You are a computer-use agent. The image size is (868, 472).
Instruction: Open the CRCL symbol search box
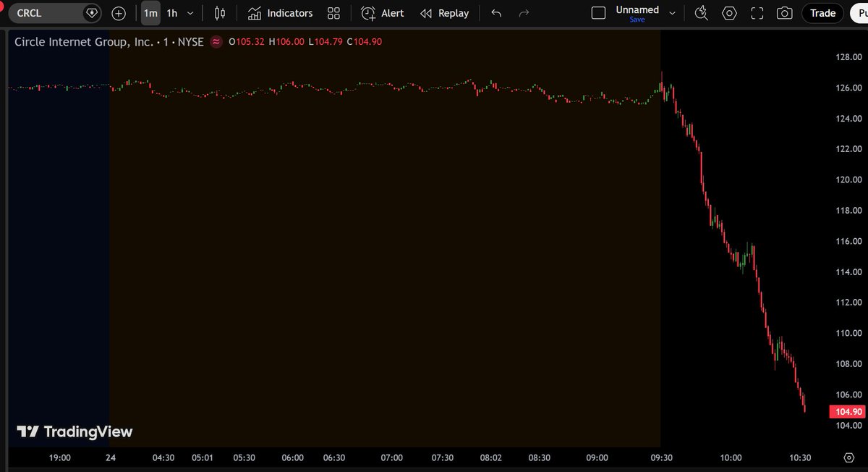(x=55, y=13)
